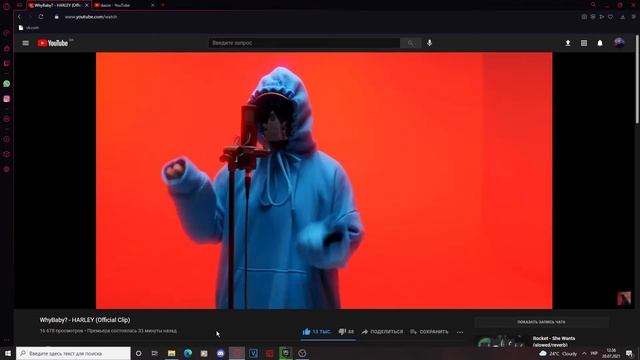Open the YouTube hamburger guide menu
The image size is (640, 360).
pyautogui.click(x=26, y=43)
